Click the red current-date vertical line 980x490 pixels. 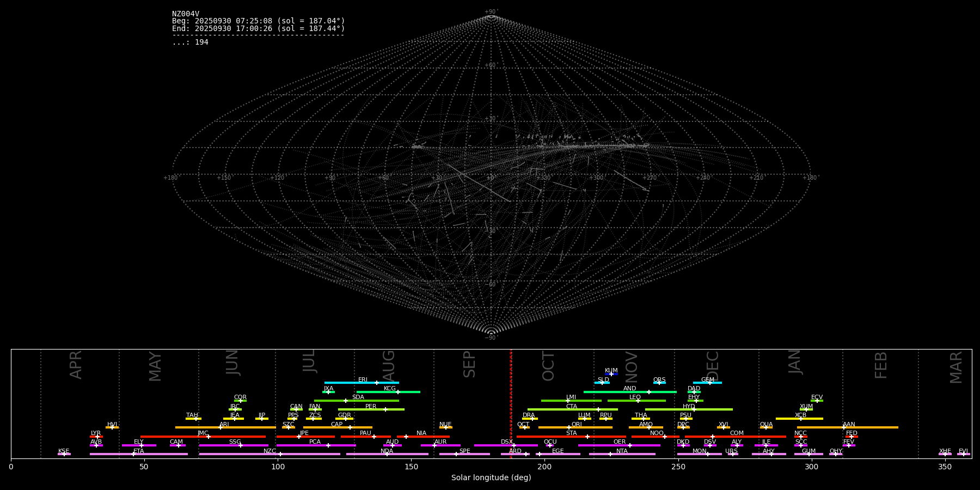click(511, 403)
